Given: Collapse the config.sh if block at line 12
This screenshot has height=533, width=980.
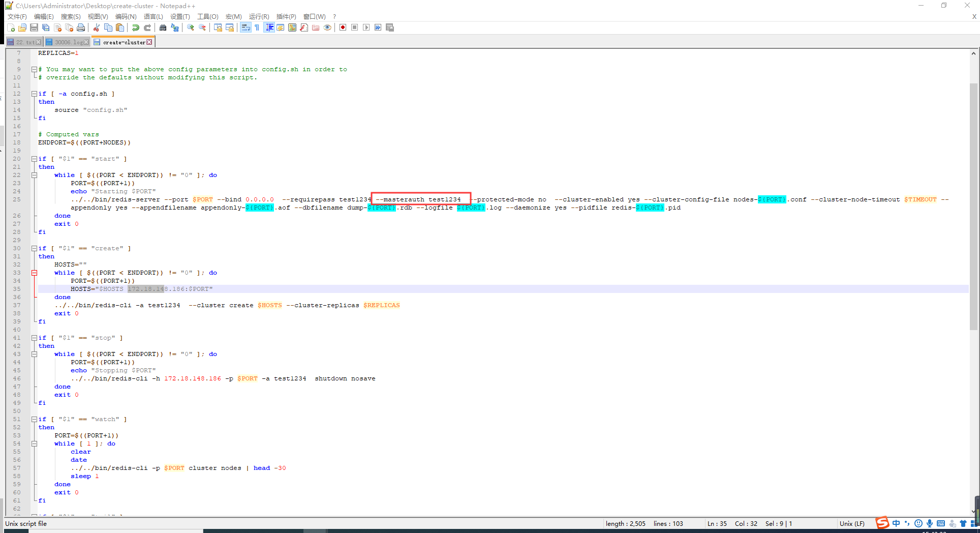Looking at the screenshot, I should [x=34, y=94].
